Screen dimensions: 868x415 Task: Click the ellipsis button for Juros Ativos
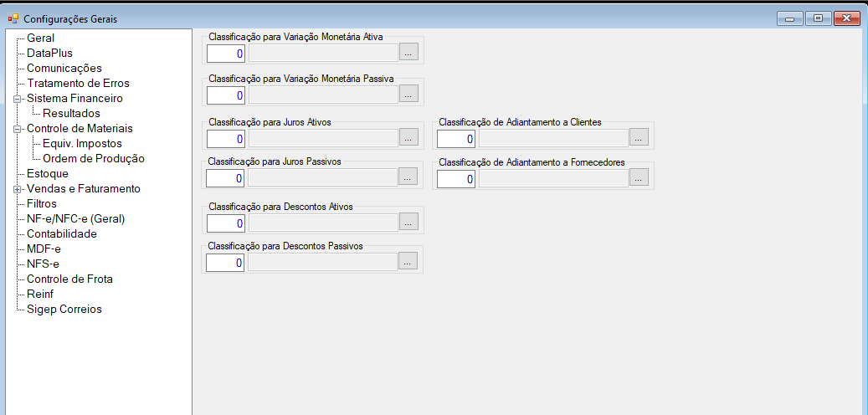409,138
